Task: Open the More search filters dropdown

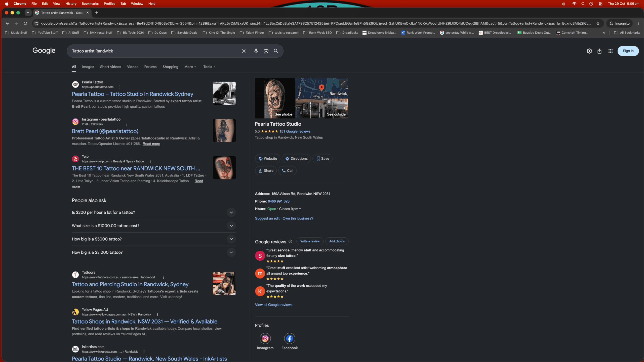Action: click(x=190, y=67)
